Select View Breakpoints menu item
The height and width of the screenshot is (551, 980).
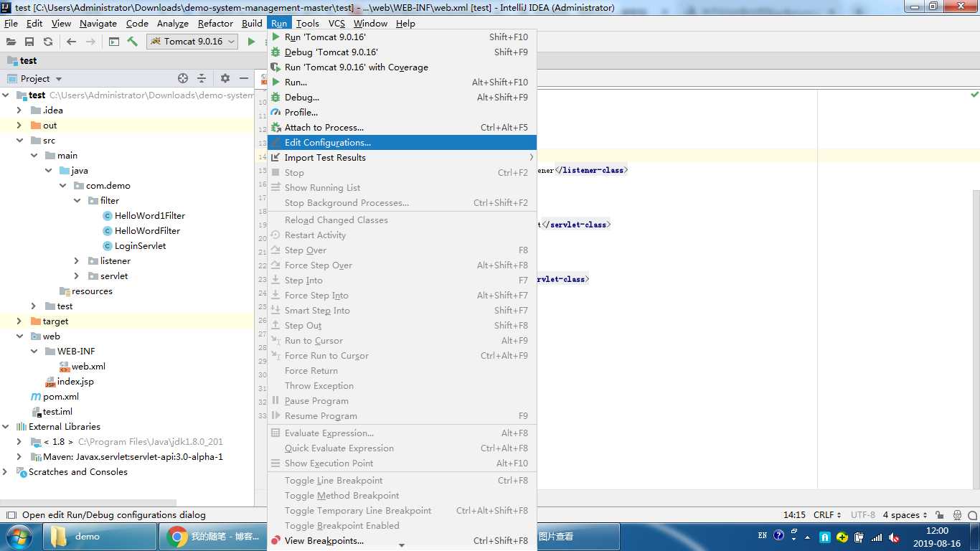point(402,540)
